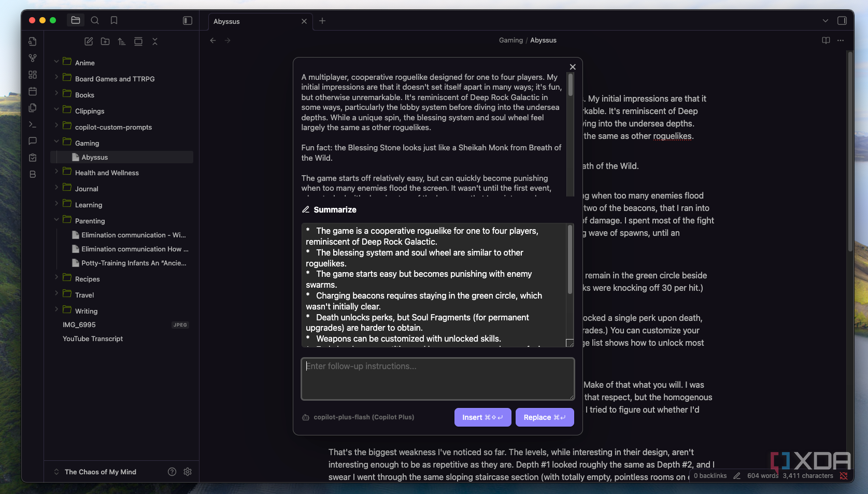
Task: Open command palette ribbon icon
Action: (33, 124)
